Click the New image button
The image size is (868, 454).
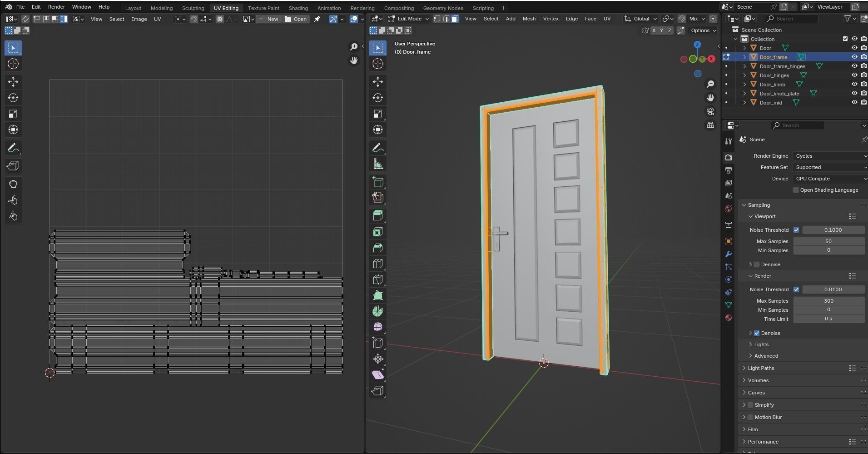(x=268, y=19)
